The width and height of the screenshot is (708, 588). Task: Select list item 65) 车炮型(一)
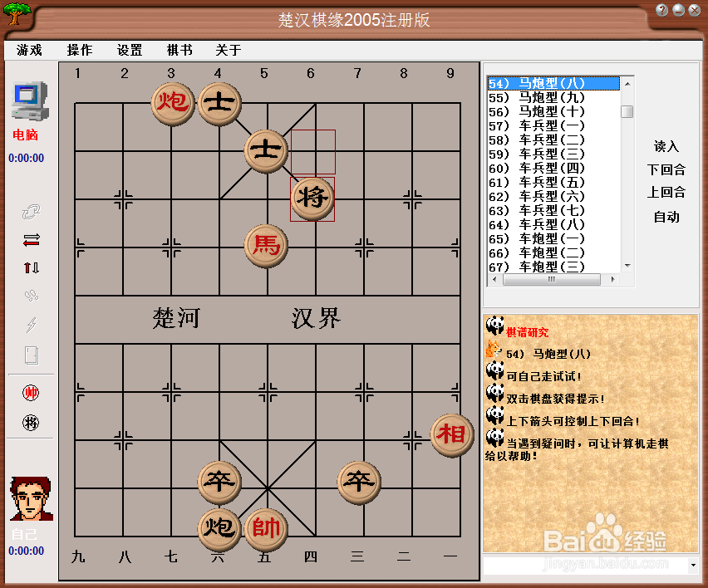(553, 238)
